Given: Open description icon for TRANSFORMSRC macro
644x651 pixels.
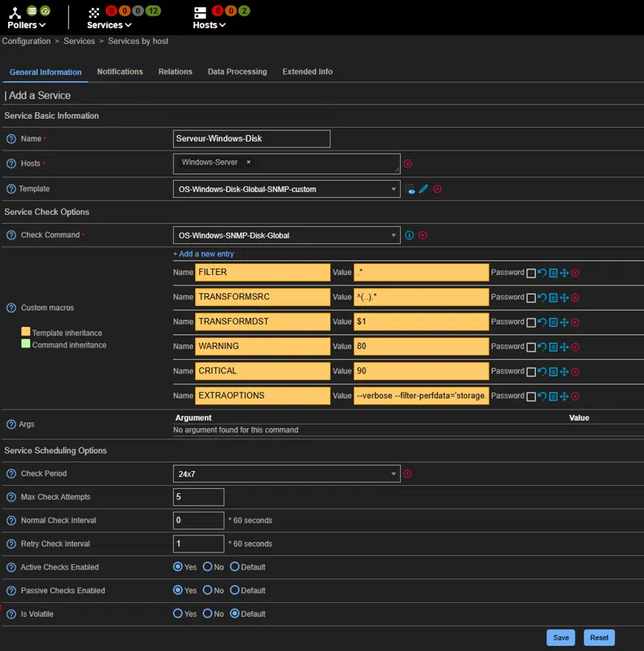Looking at the screenshot, I should point(553,298).
